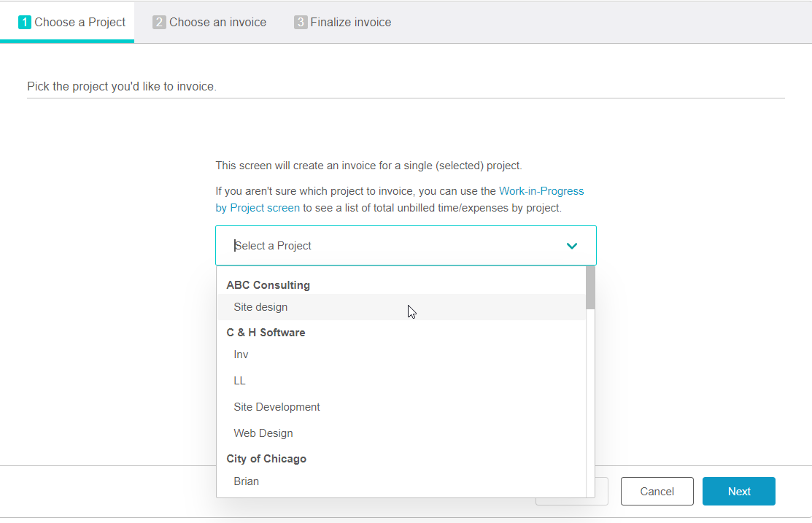
Task: Open the project dropdown via the chevron arrow
Action: (572, 246)
